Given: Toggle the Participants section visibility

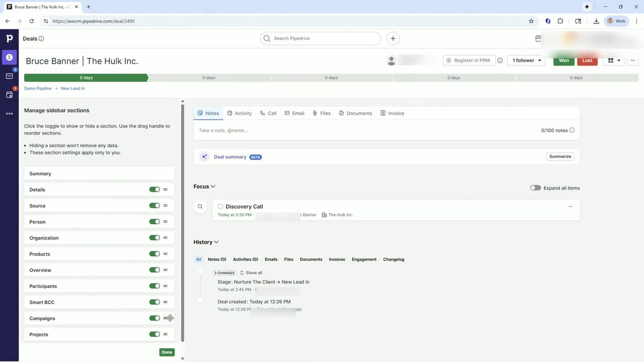Looking at the screenshot, I should pos(154,286).
